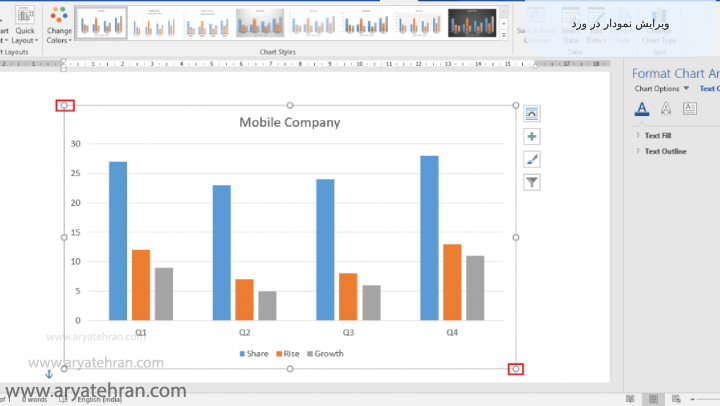Open the Chart Options dropdown arrow
Screen dimensions: 720x406
point(686,88)
